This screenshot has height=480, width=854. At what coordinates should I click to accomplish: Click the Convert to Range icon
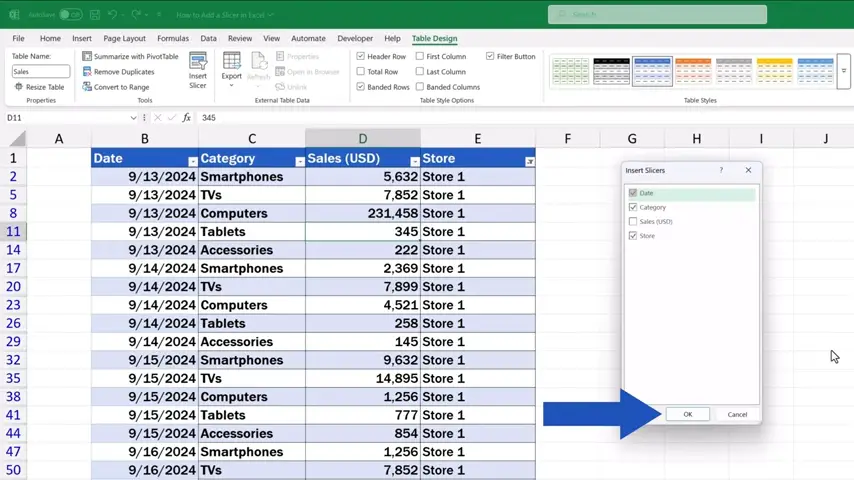tap(88, 87)
